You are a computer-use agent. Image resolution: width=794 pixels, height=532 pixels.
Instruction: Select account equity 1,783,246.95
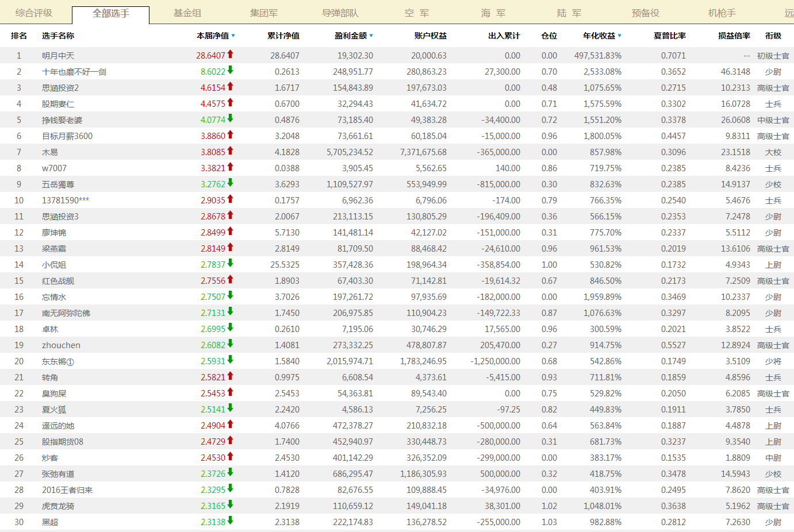[x=424, y=361]
